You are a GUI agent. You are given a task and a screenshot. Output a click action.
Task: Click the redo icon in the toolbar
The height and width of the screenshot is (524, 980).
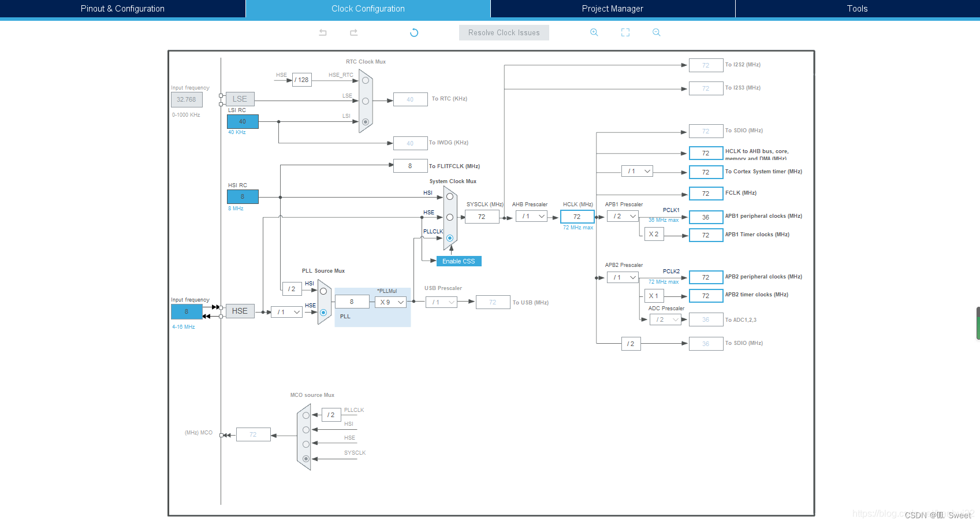click(354, 32)
